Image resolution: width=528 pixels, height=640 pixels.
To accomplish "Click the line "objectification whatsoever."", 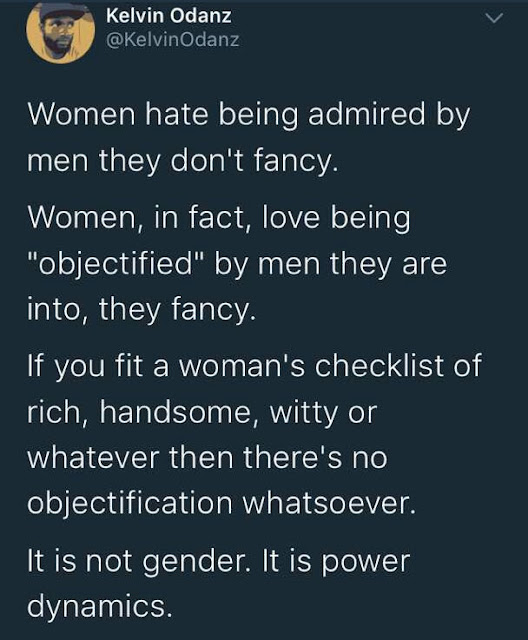I will (x=222, y=503).
